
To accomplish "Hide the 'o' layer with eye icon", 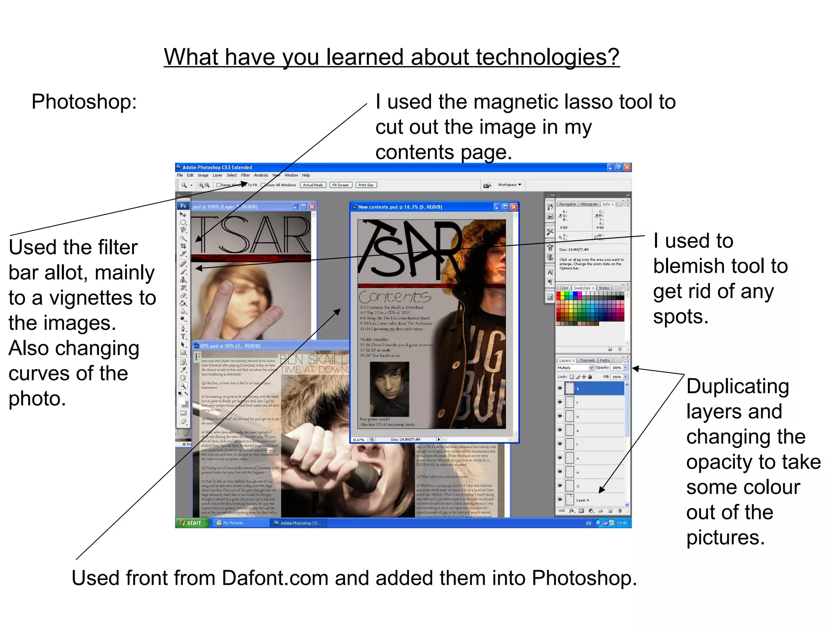I will tap(560, 472).
